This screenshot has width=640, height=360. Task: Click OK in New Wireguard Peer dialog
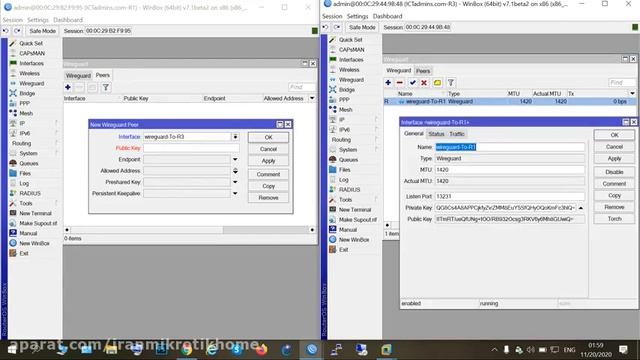268,138
